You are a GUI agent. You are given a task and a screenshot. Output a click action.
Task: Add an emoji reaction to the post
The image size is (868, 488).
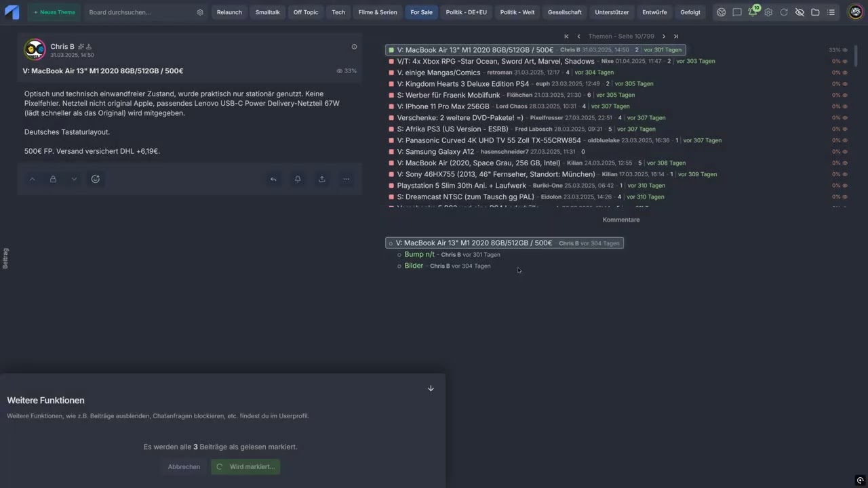(96, 179)
